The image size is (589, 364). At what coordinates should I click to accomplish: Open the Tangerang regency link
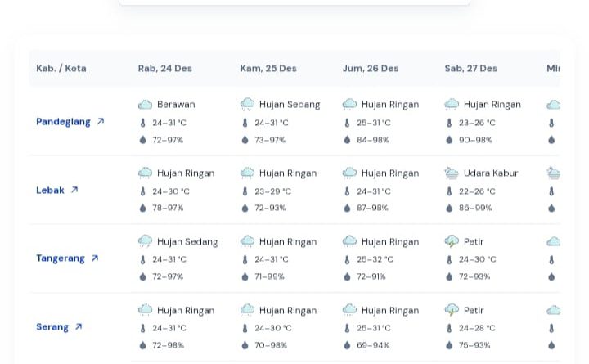pos(61,258)
